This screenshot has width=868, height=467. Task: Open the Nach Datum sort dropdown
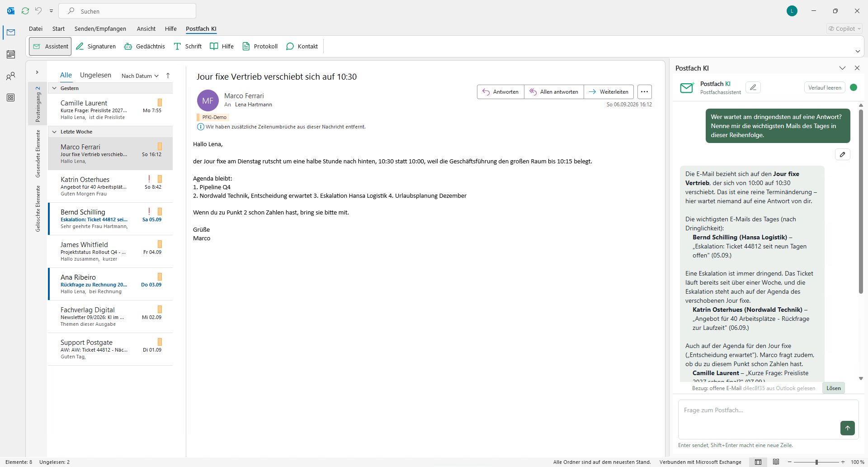(x=140, y=76)
